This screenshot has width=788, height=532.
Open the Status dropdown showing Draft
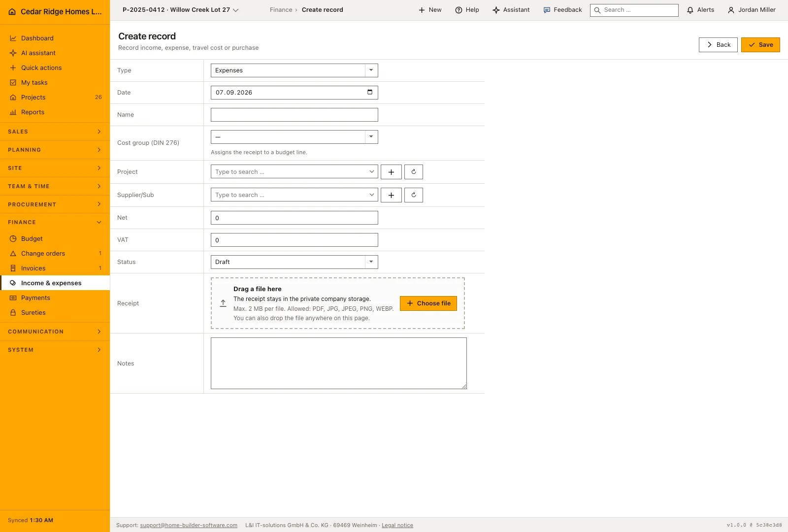295,262
